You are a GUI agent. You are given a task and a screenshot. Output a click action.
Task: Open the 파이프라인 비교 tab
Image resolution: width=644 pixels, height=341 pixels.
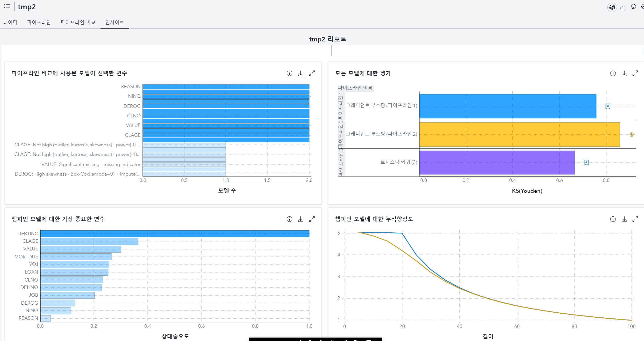coord(78,22)
